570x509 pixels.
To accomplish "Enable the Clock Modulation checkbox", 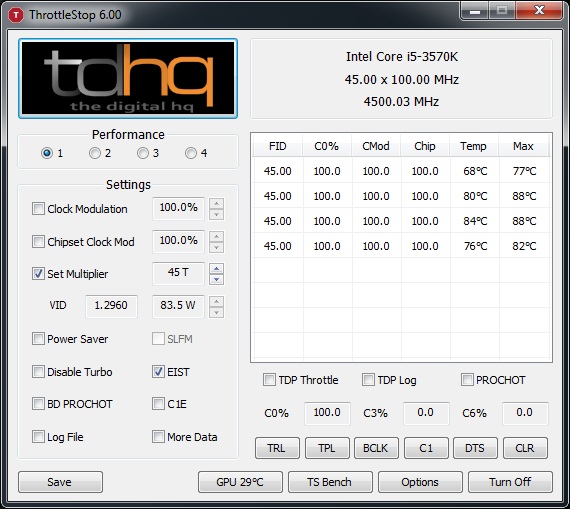I will tap(38, 209).
